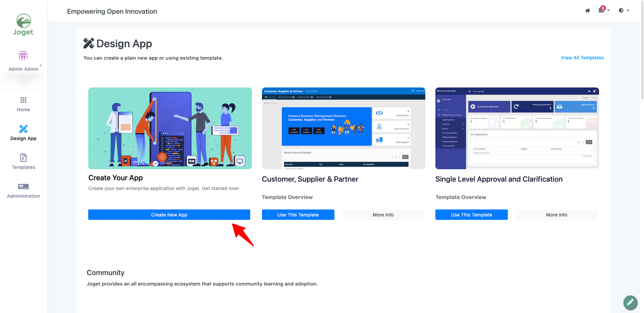Expand the theme dropdown arrow
644x313 pixels.
628,10
